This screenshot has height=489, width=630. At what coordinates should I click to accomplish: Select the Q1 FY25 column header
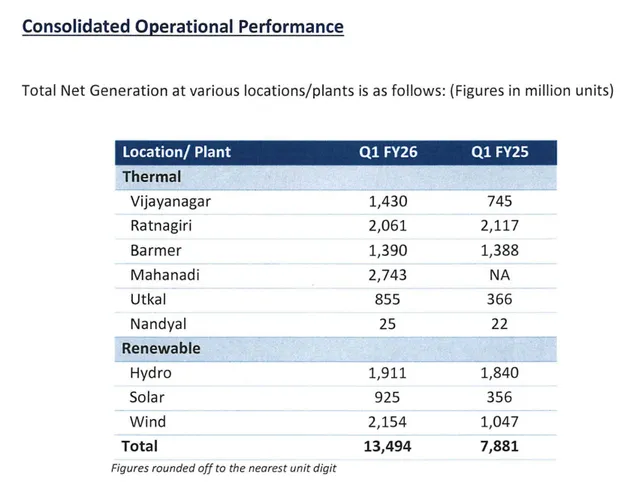coord(500,152)
